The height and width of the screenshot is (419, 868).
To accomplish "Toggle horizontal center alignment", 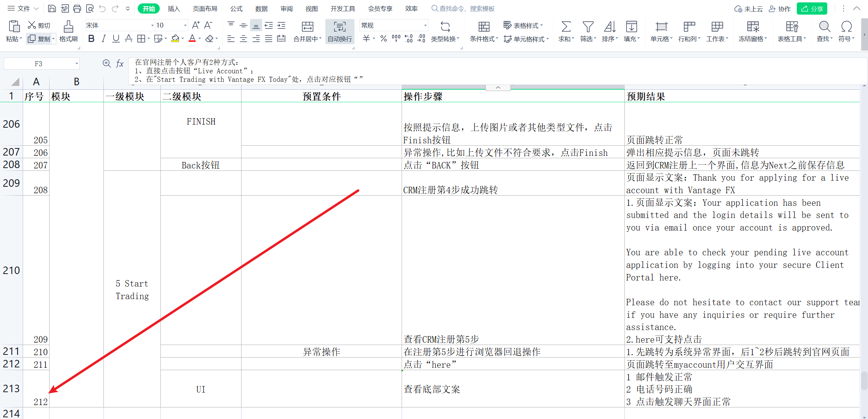I will 243,39.
